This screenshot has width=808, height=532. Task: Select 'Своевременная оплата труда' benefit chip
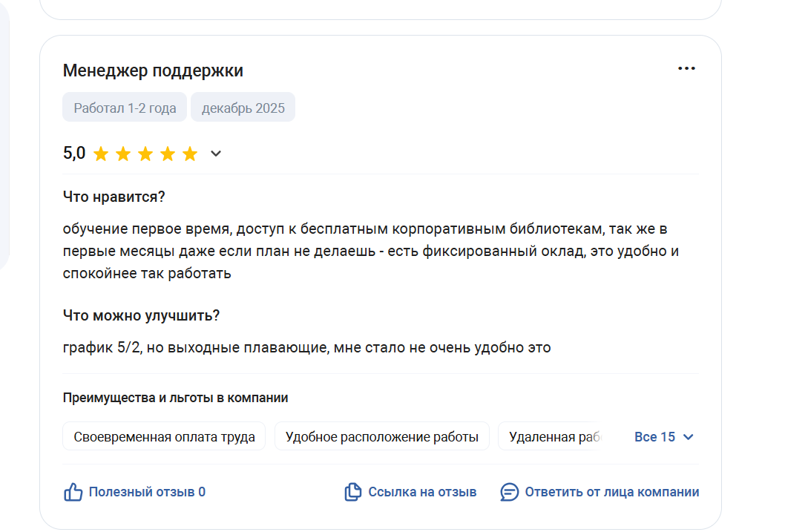(164, 437)
